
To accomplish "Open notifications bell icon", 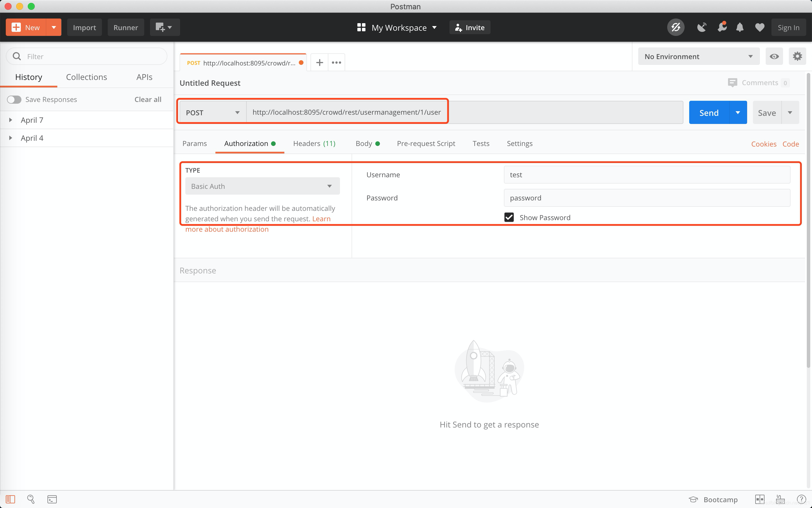I will pyautogui.click(x=740, y=27).
